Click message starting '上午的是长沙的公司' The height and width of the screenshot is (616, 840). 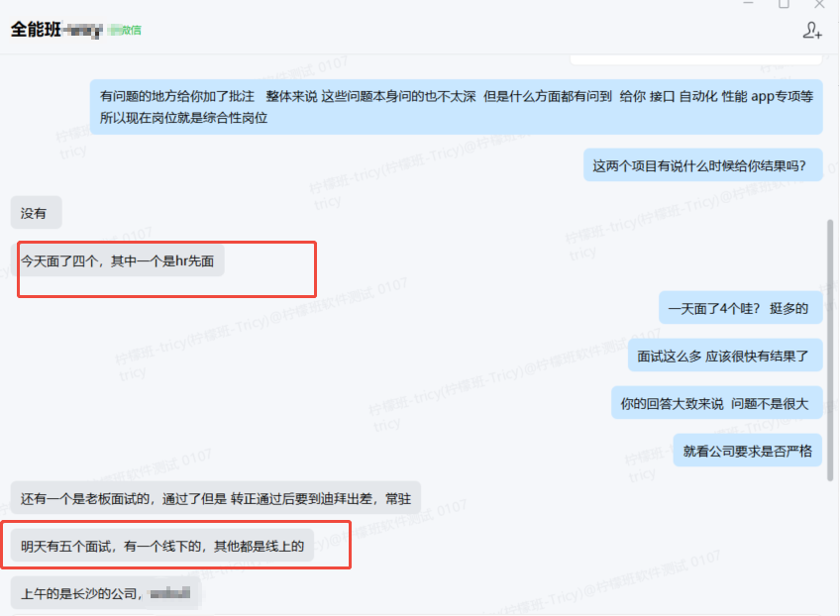click(x=104, y=593)
